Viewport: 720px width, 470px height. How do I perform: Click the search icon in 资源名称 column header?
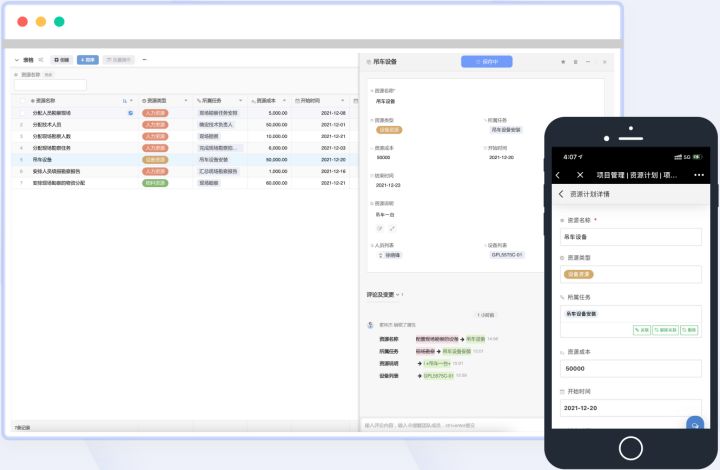coord(124,101)
